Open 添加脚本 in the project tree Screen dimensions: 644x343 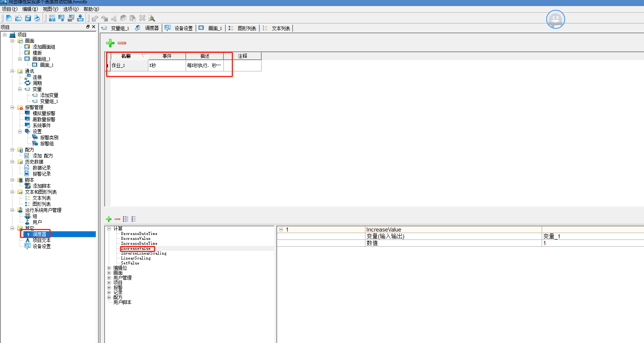point(42,186)
